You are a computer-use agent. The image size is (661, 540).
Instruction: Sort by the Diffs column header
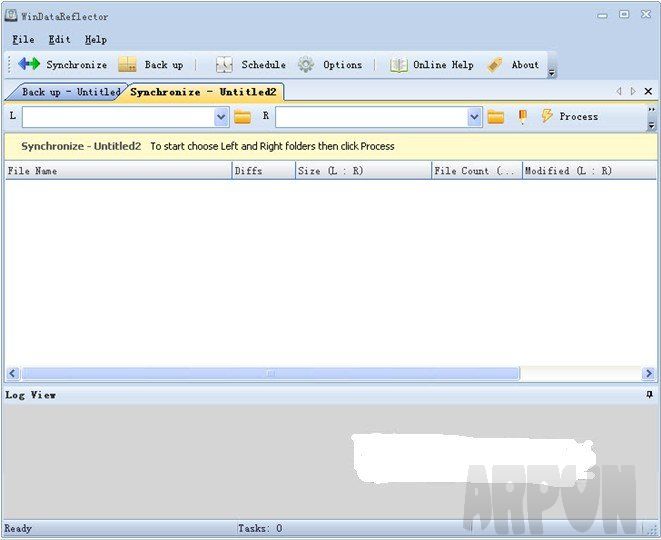[x=263, y=171]
